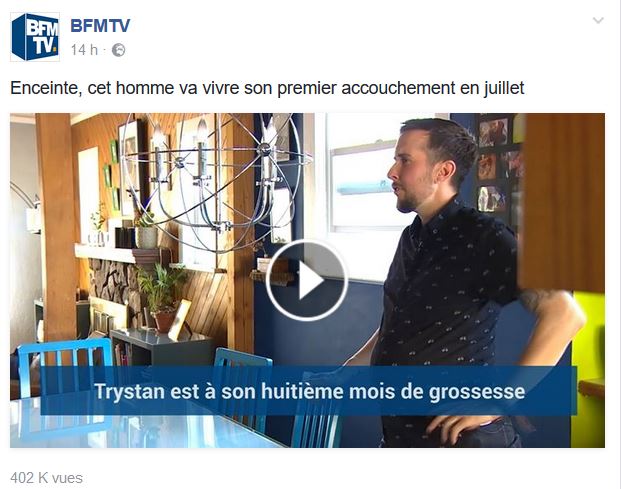Click the bright window in the video frame
This screenshot has width=621, height=489.
point(358,186)
